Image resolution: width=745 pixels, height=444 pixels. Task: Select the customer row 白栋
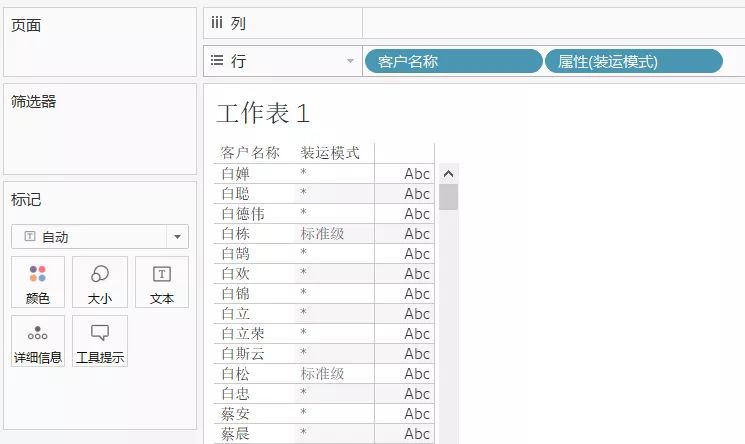tap(236, 234)
